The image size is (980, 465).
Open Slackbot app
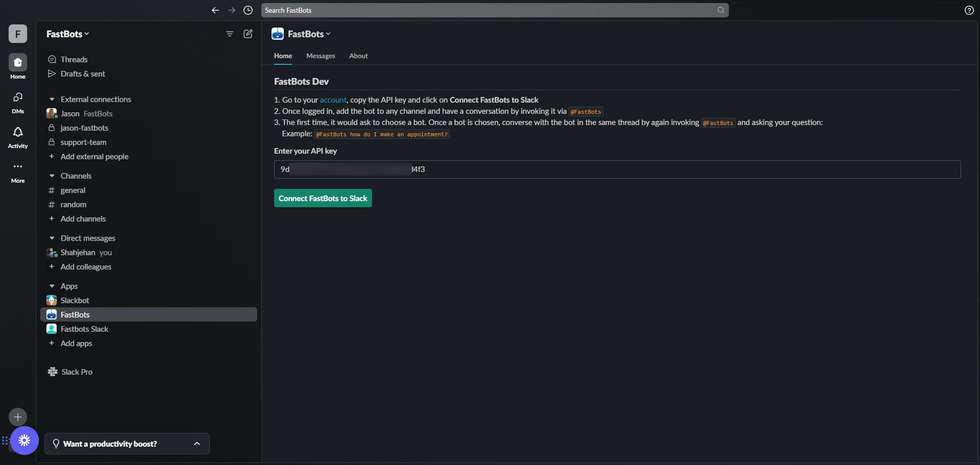[149, 301]
